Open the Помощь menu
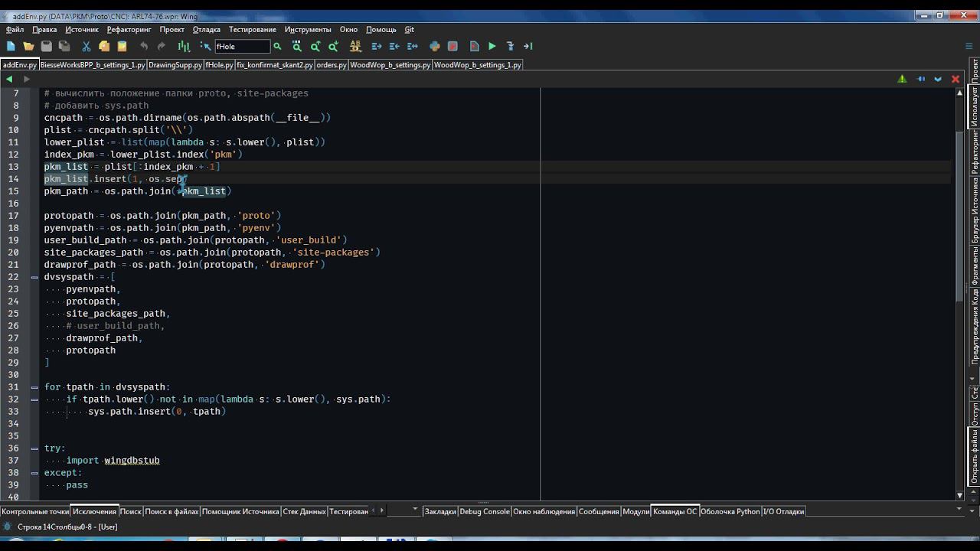Viewport: 980px width, 551px height. [381, 29]
